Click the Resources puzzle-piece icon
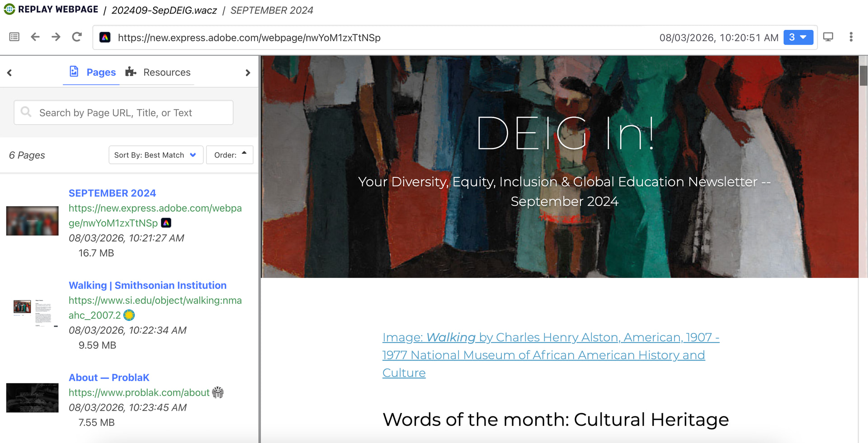This screenshot has height=443, width=868. tap(131, 71)
